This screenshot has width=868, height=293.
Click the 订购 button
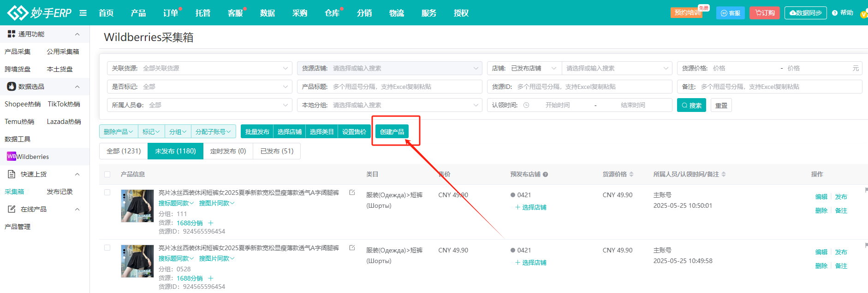coord(765,13)
